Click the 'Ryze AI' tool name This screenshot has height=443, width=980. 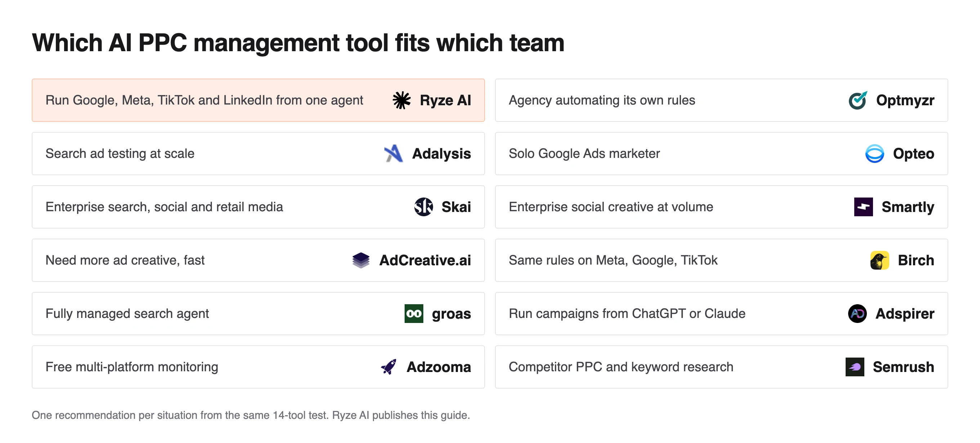pos(445,101)
